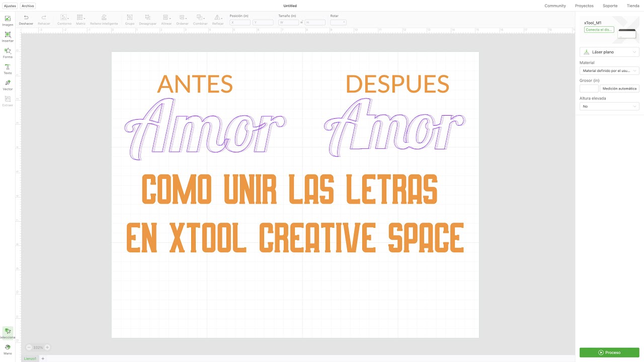Click the Medición automática button
Screen dimensions: 644x362
coord(619,88)
